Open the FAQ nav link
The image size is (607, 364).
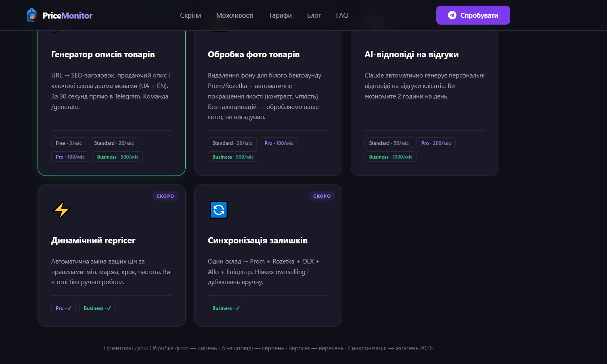pos(342,15)
